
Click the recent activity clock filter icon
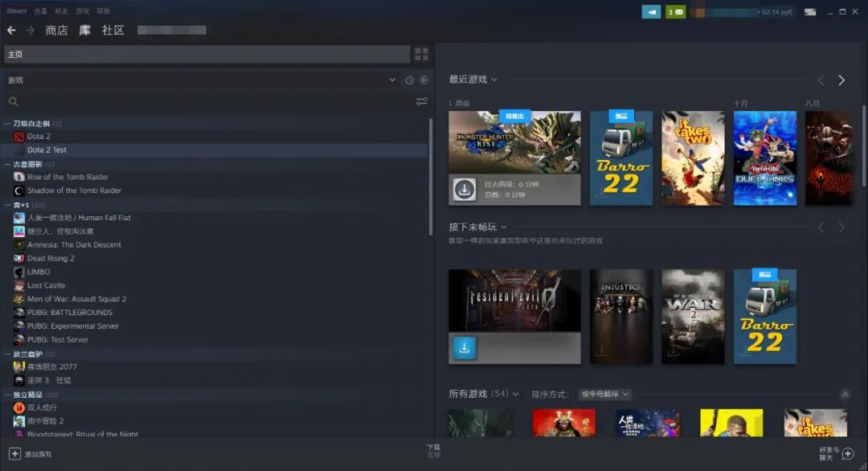pyautogui.click(x=409, y=80)
